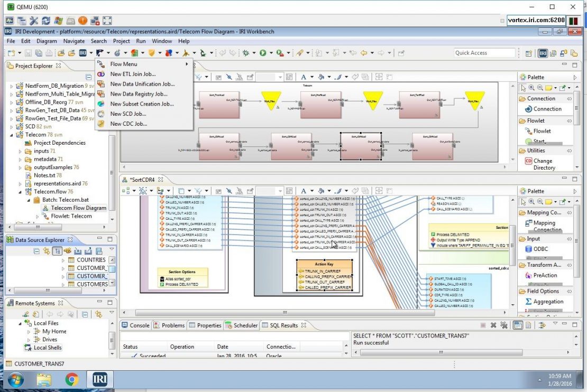
Task: Click the Quick Access search field
Action: pyautogui.click(x=484, y=53)
